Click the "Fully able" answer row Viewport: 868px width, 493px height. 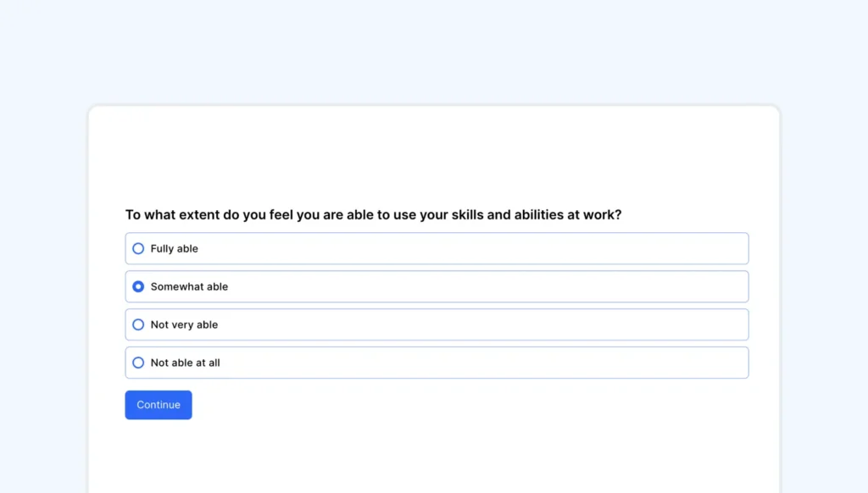pos(437,248)
